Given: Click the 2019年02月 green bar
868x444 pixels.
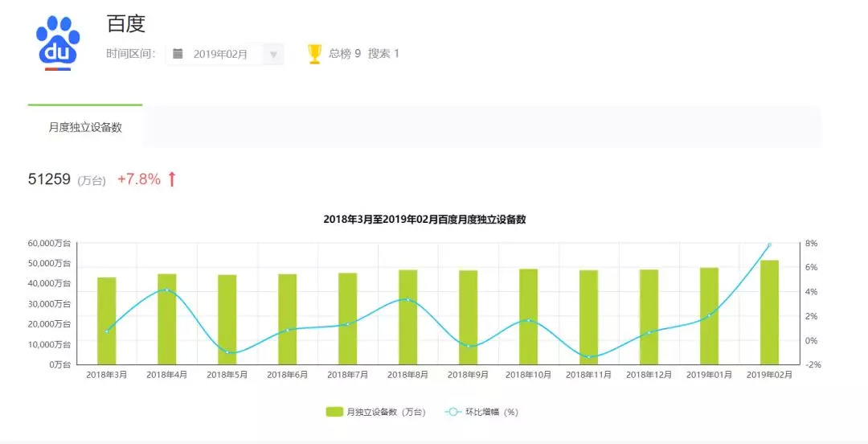Looking at the screenshot, I should click(x=769, y=313).
